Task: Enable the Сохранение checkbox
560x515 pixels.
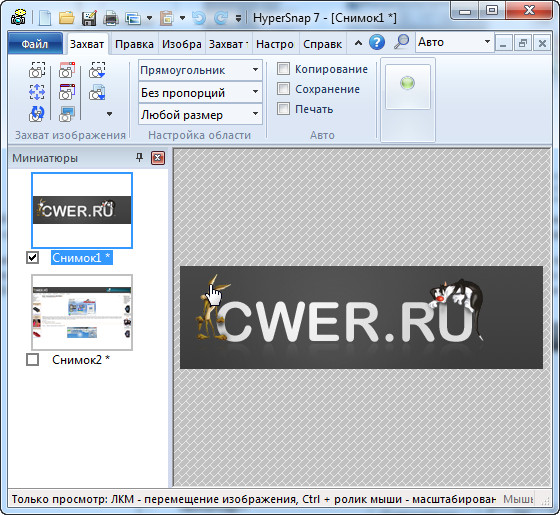Action: [283, 89]
